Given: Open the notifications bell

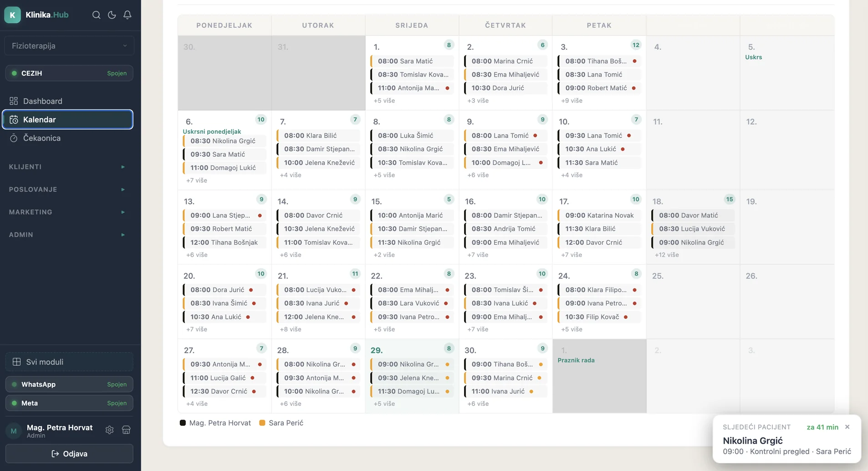Looking at the screenshot, I should pos(128,15).
